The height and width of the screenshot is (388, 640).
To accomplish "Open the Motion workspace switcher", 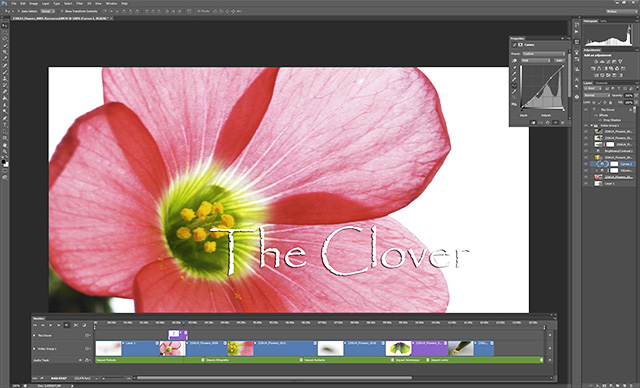I will pos(621,11).
